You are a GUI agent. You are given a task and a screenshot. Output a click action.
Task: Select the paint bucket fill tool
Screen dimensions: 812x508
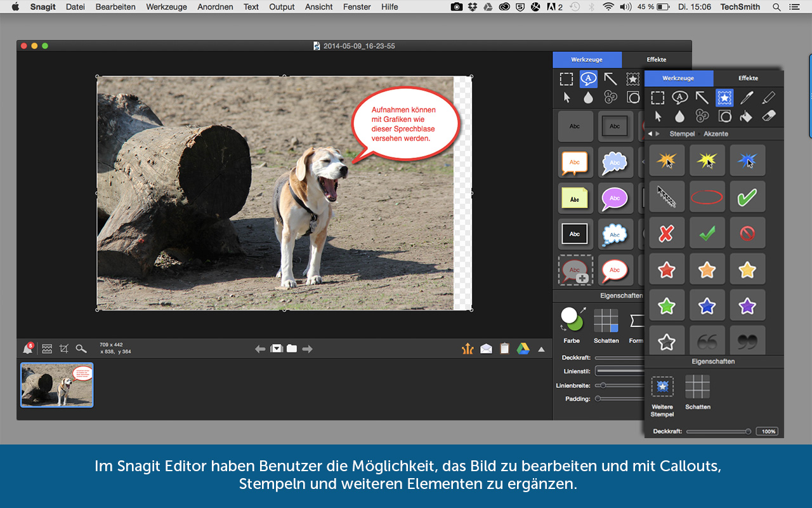pyautogui.click(x=746, y=116)
